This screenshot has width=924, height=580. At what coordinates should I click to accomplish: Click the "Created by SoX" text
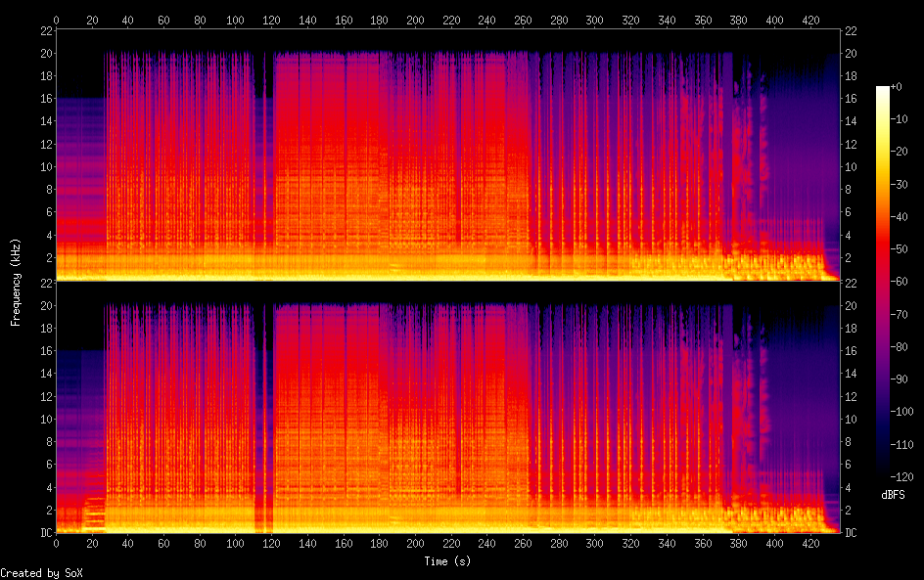pos(41,573)
